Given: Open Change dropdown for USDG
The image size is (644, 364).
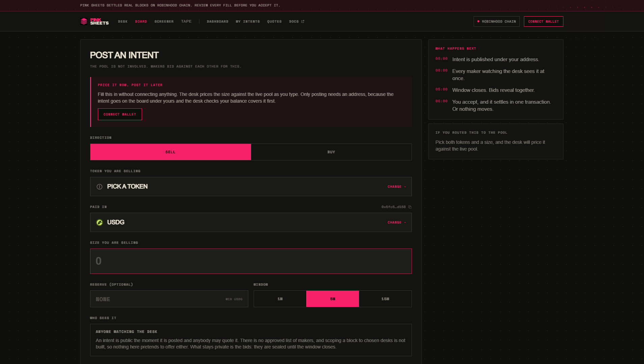Looking at the screenshot, I should tap(397, 223).
